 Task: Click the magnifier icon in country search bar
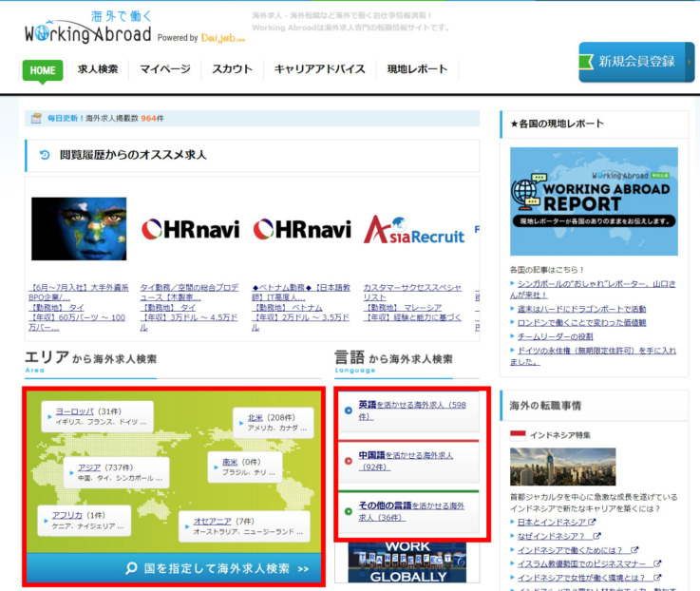pyautogui.click(x=131, y=568)
